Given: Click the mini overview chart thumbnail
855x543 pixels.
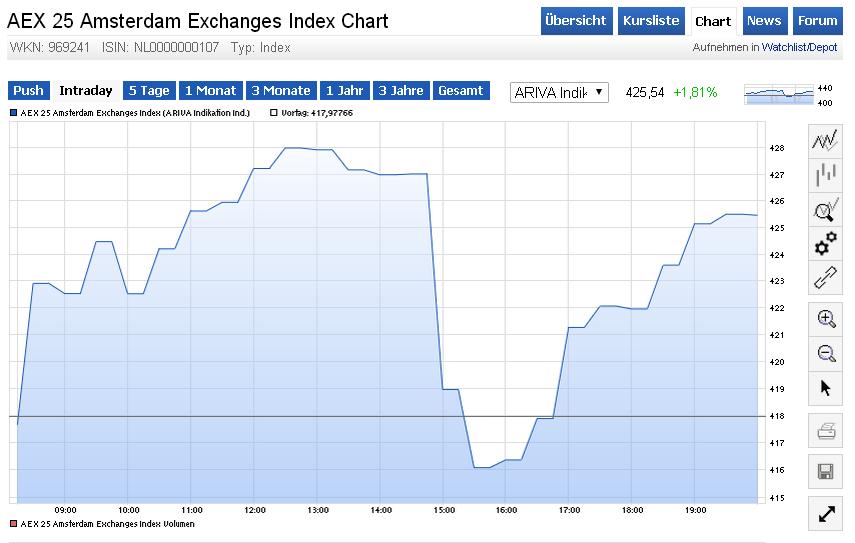Looking at the screenshot, I should click(x=781, y=94).
